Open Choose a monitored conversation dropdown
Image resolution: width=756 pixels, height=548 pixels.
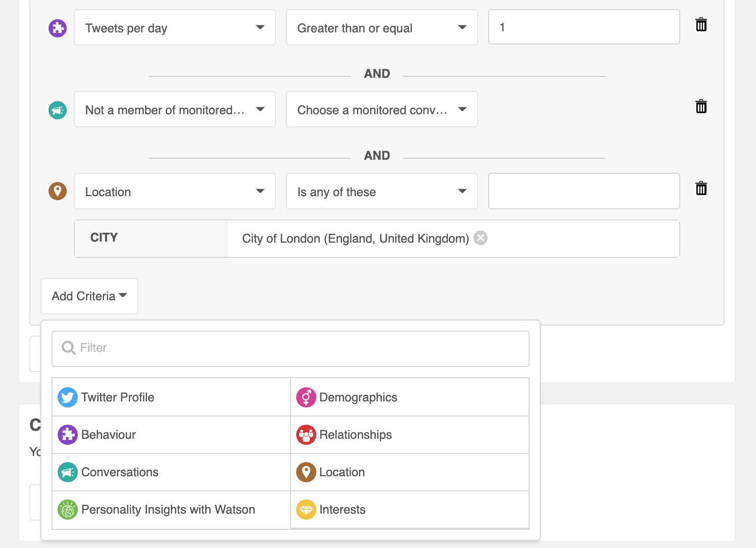click(382, 110)
